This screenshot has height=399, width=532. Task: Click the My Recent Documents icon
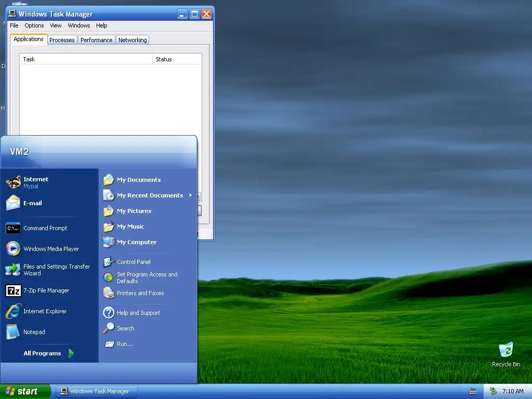pyautogui.click(x=109, y=195)
